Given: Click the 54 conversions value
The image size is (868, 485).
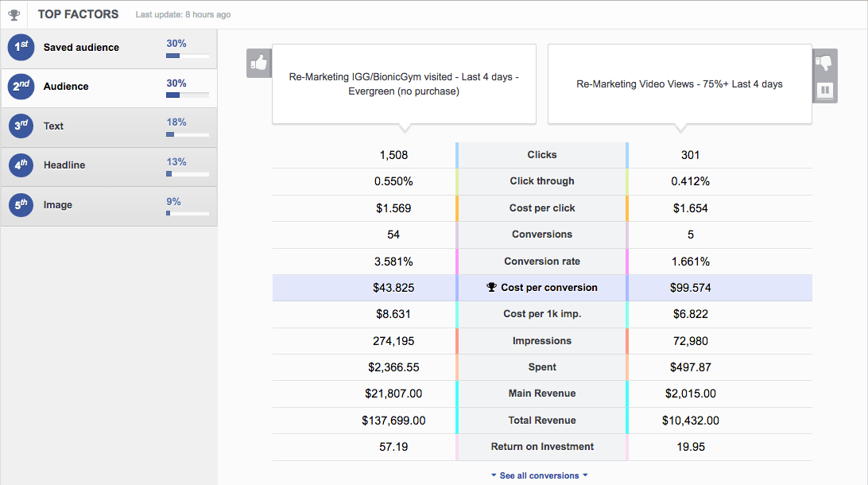Looking at the screenshot, I should 393,235.
